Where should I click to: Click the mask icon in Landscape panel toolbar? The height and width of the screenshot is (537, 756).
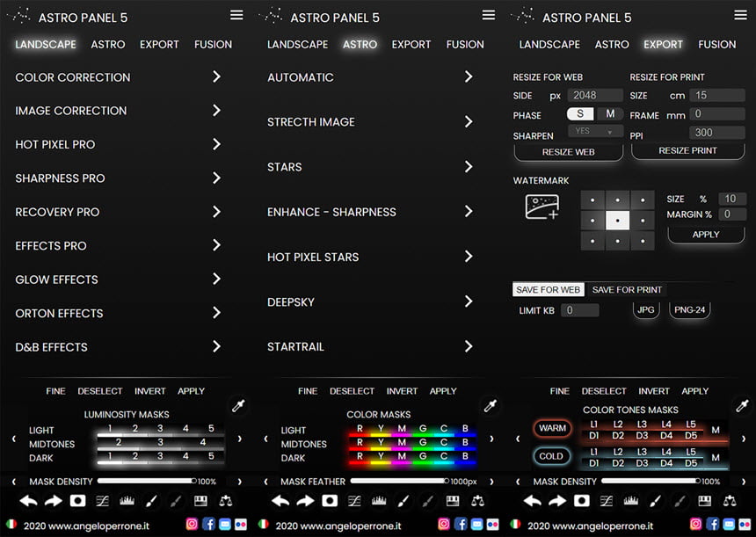[x=77, y=501]
